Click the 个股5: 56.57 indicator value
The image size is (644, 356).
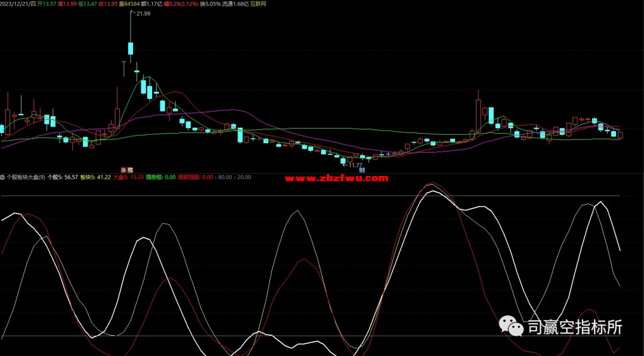63,177
